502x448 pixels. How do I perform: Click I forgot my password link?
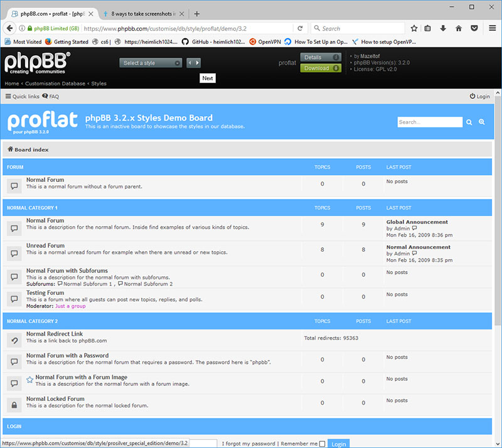pyautogui.click(x=248, y=444)
